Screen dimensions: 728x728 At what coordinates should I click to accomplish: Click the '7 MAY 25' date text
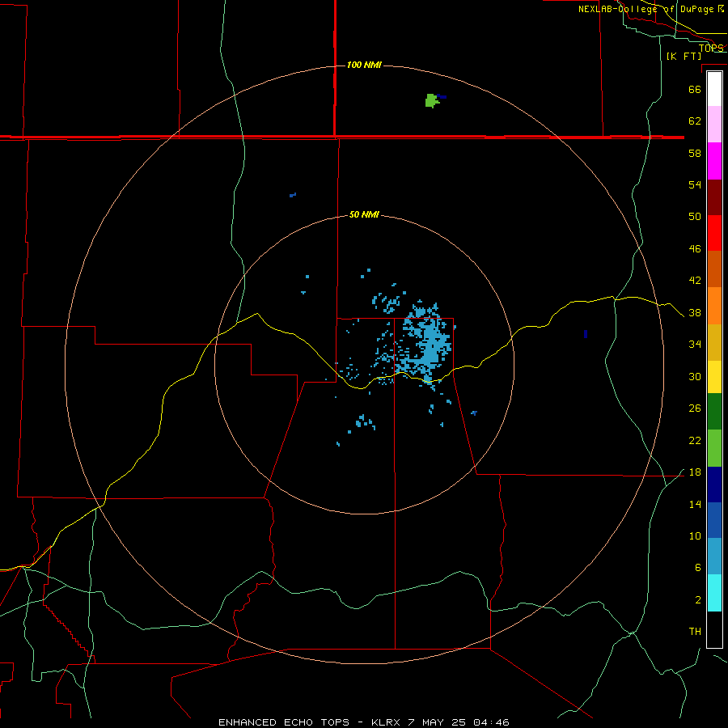[x=437, y=722]
